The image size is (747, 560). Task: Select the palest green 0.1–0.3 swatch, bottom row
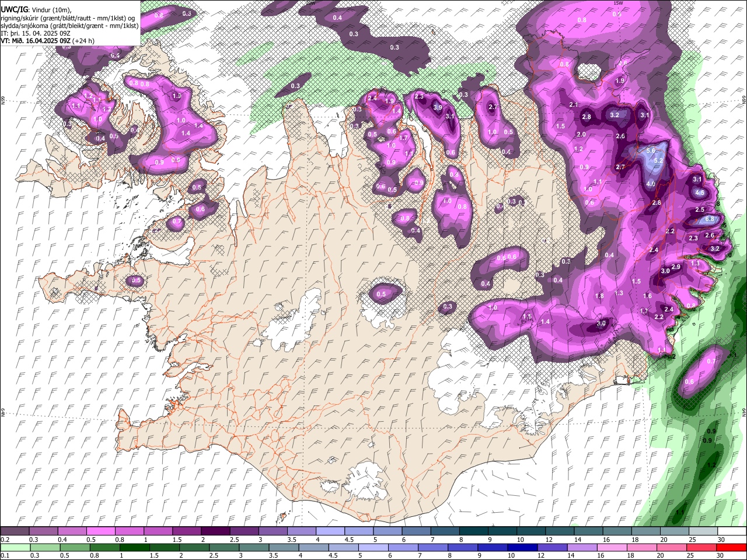15,548
